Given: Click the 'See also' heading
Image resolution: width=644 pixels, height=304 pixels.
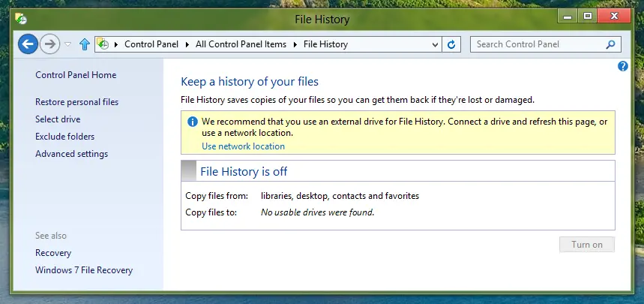Looking at the screenshot, I should [51, 236].
